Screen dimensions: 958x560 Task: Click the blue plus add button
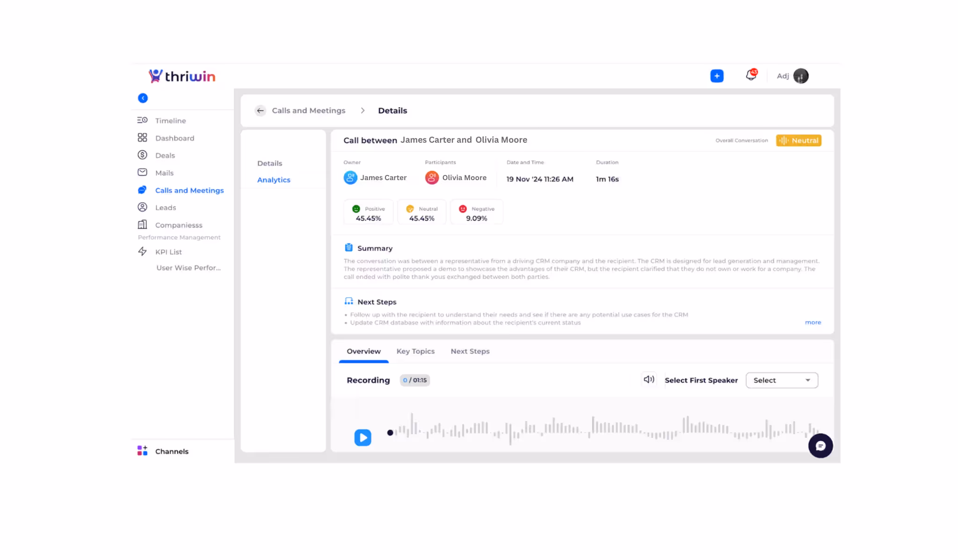pyautogui.click(x=717, y=76)
